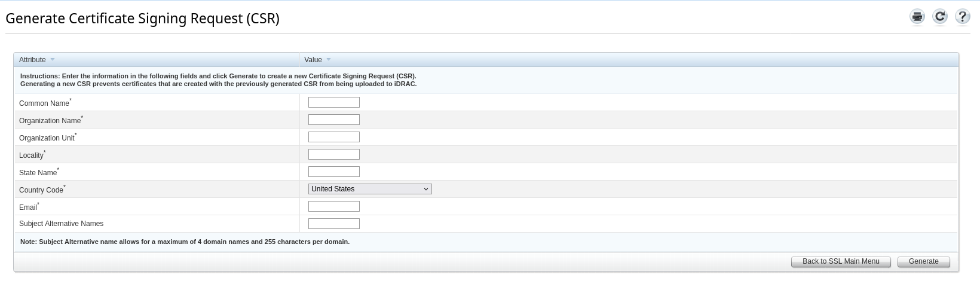Focus the Organization Name input field

(334, 120)
